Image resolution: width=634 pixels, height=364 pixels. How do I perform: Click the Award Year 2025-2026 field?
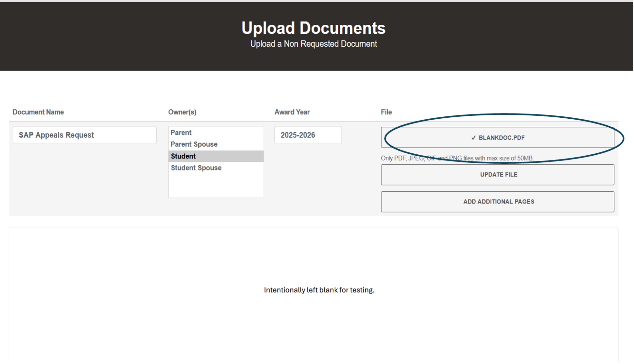308,135
